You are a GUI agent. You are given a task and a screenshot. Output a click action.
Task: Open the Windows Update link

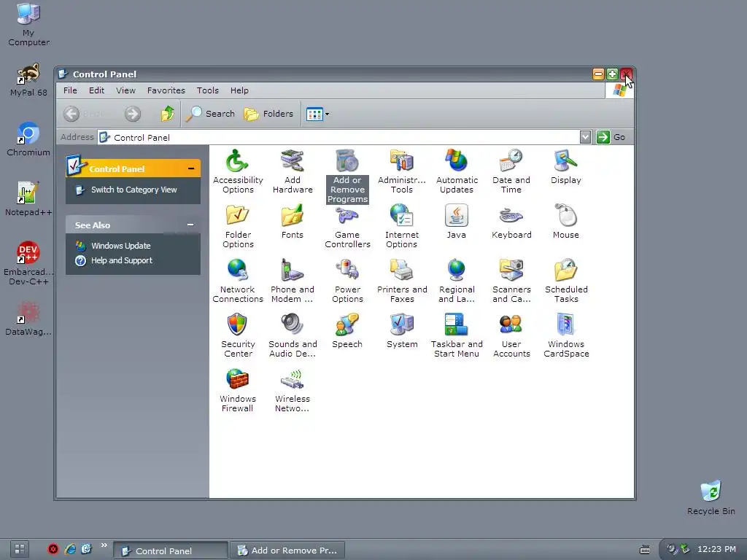(x=120, y=246)
